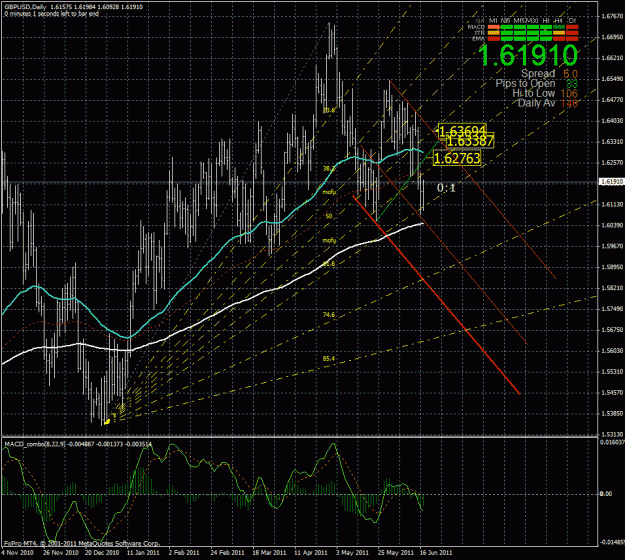
Task: Click the yellow 1.63387 price label
Action: pos(470,141)
